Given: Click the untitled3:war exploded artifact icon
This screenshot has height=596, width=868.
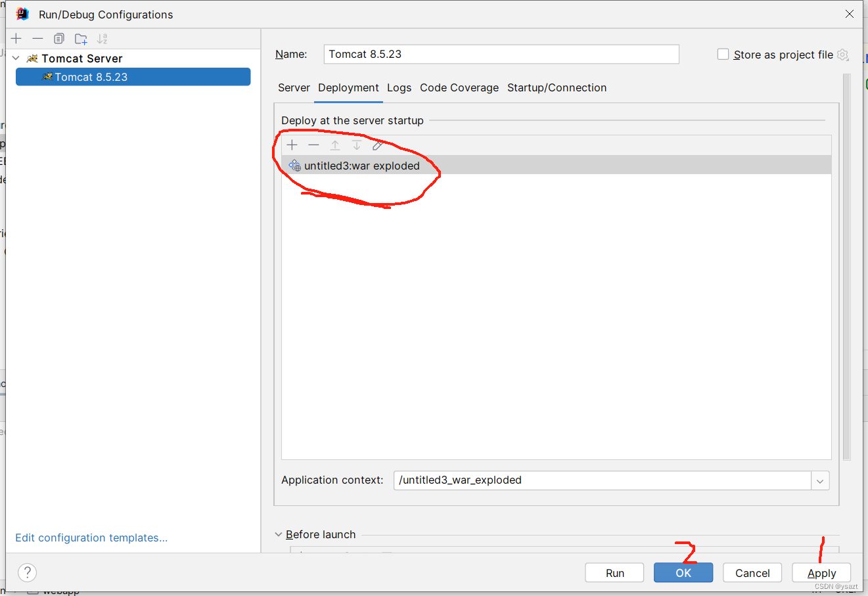Looking at the screenshot, I should point(295,166).
